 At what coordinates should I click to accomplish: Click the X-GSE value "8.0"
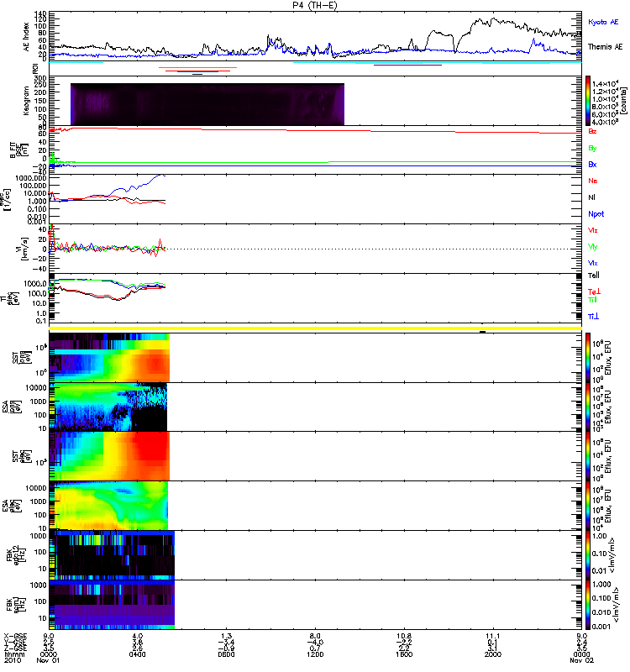tap(315, 636)
